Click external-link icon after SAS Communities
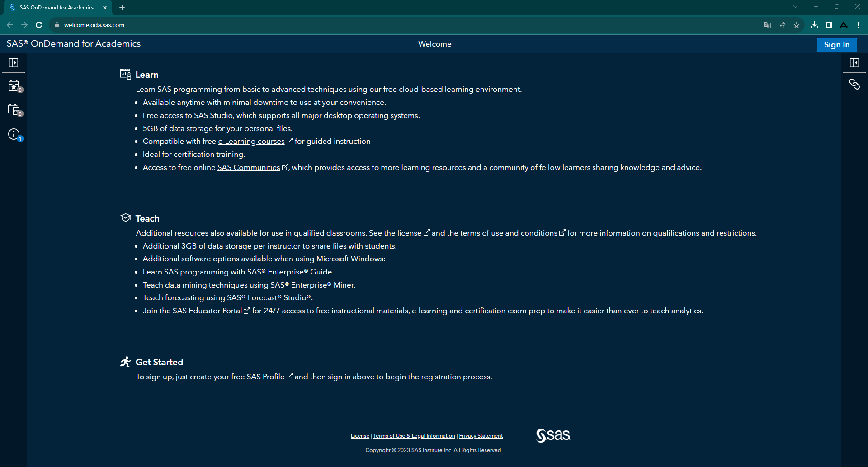868x467 pixels. 285,167
